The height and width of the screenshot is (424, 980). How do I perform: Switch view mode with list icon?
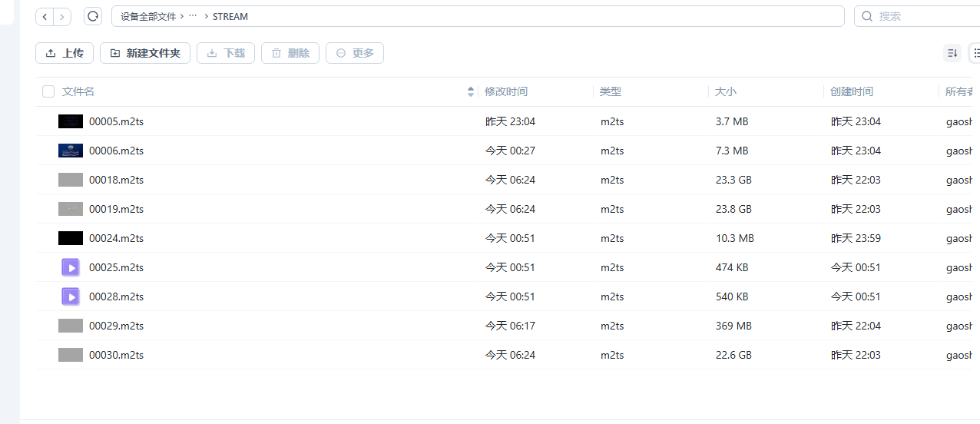(x=975, y=53)
